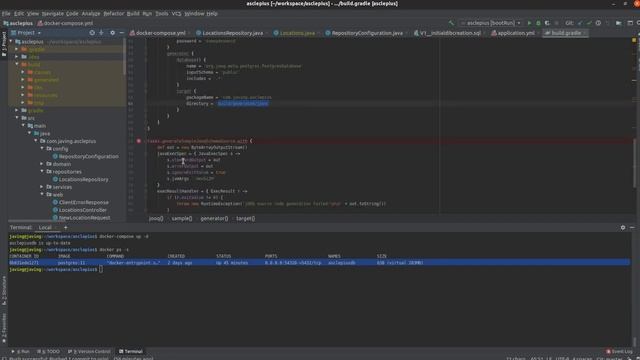Viewport: 640px width, 360px height.
Task: Click the generator() breadcrumb
Action: pyautogui.click(x=214, y=218)
